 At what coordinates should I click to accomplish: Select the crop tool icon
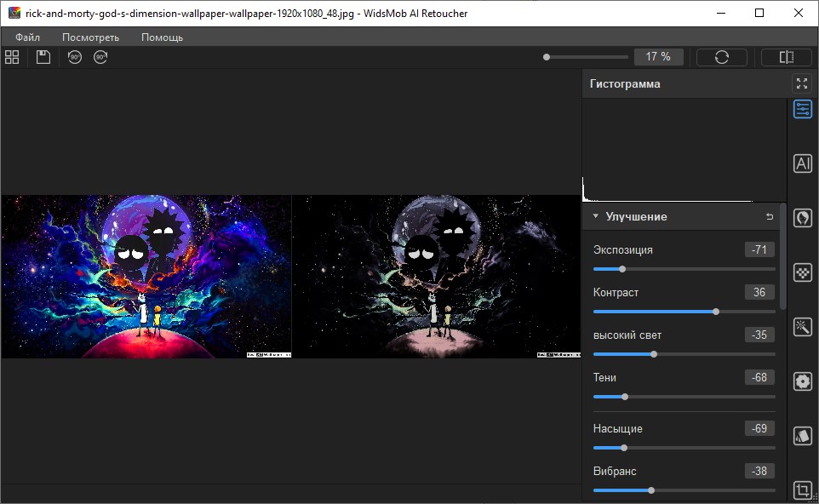click(803, 490)
